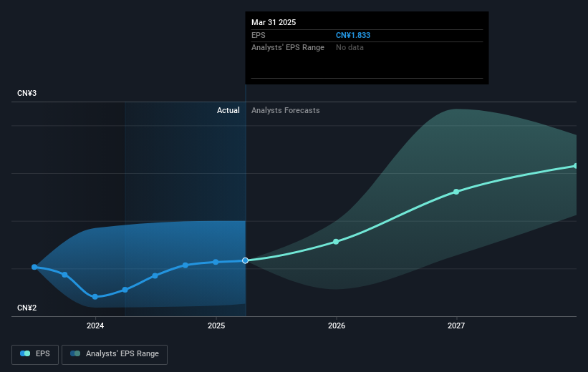This screenshot has height=372, width=588.
Task: Click the 2026 x-axis label
Action: [337, 325]
